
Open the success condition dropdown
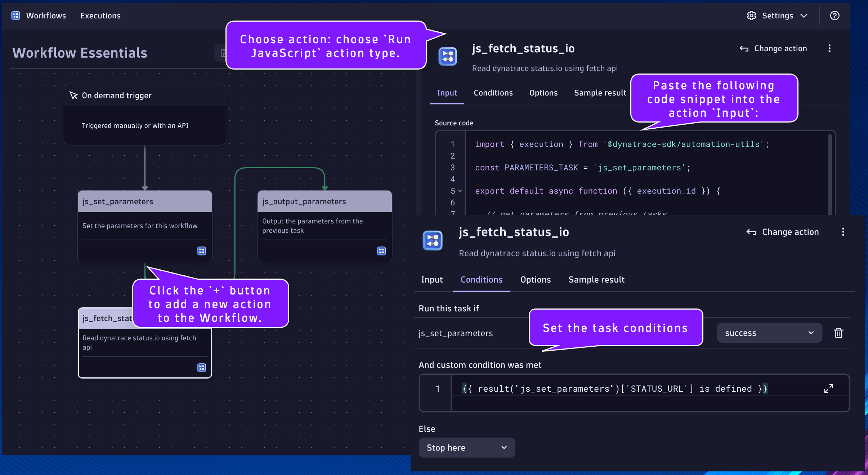[769, 333]
